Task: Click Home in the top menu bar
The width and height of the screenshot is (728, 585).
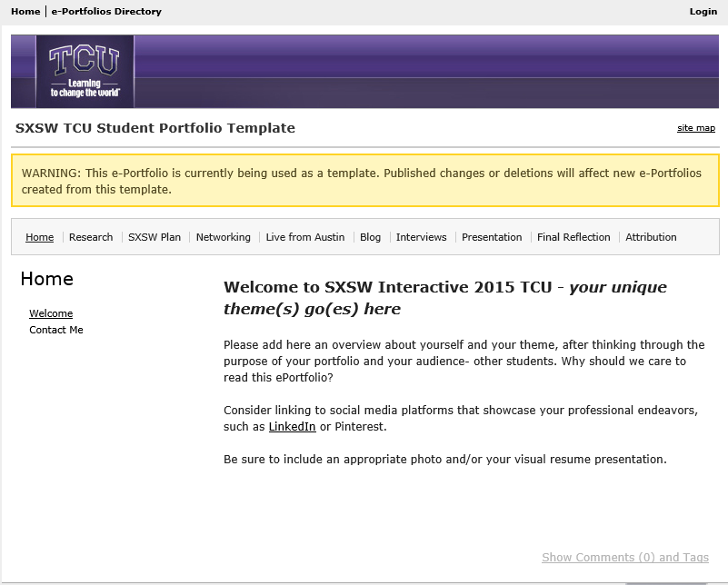Action: (x=25, y=11)
